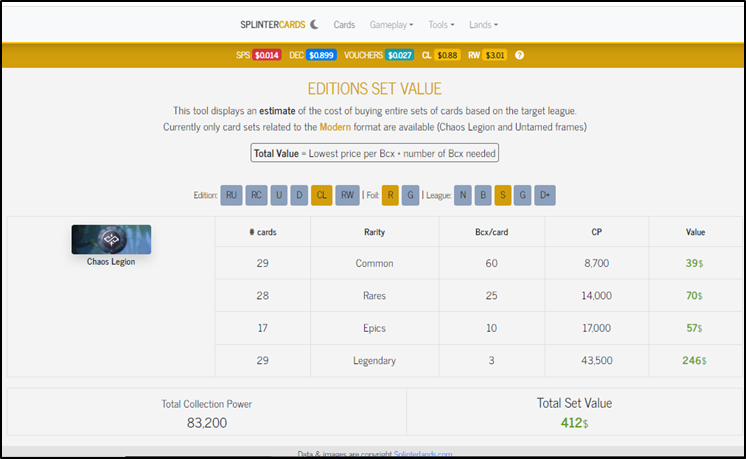Click the 'CP' column header

(x=597, y=232)
